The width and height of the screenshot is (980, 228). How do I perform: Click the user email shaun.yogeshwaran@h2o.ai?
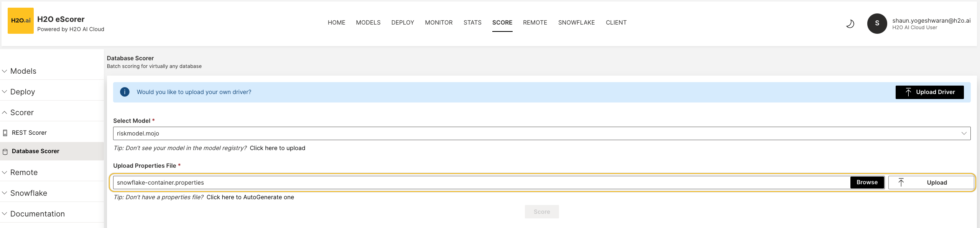point(931,21)
